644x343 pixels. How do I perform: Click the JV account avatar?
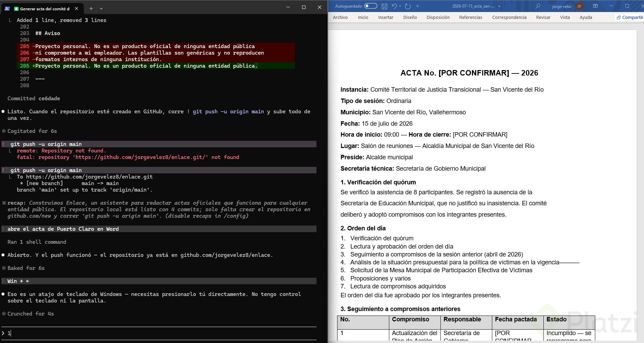click(579, 6)
